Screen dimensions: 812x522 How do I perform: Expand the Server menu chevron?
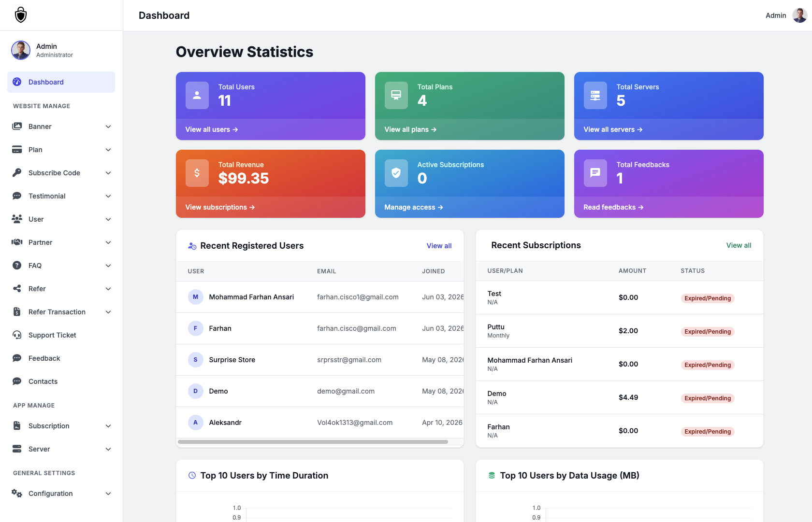(108, 449)
